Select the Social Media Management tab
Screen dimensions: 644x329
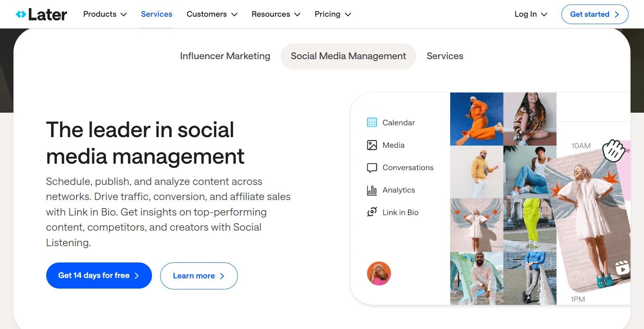(x=348, y=56)
